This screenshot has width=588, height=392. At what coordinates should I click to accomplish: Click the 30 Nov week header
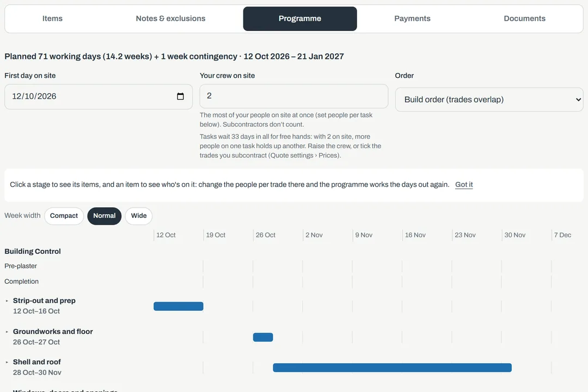pos(515,235)
